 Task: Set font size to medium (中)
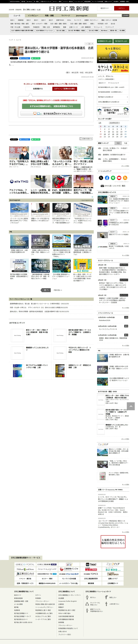[x=89, y=44]
